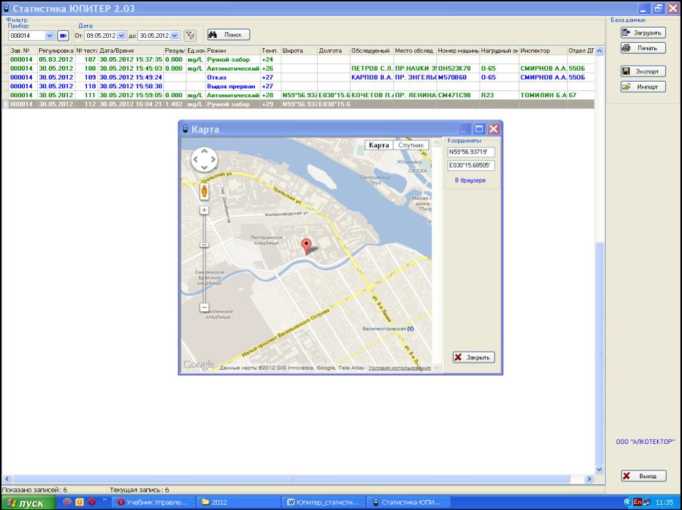Viewport: 682px width, 510px height.
Task: Maximize the Карта map window
Action: [x=478, y=129]
